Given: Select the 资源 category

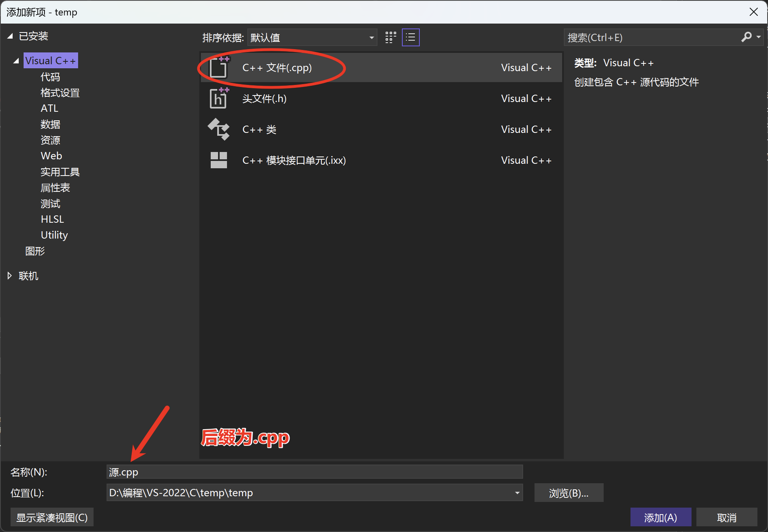Looking at the screenshot, I should [x=50, y=140].
